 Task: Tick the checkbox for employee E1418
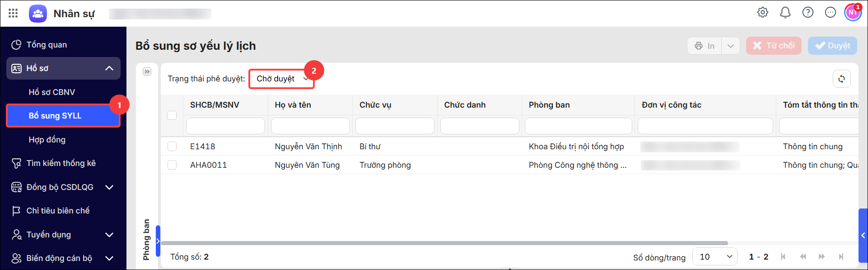[172, 147]
